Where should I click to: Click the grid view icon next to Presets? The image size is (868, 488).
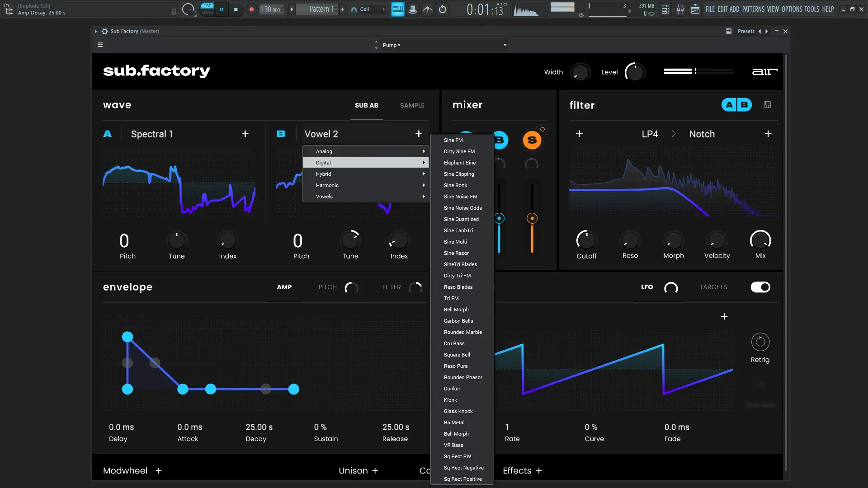click(728, 31)
